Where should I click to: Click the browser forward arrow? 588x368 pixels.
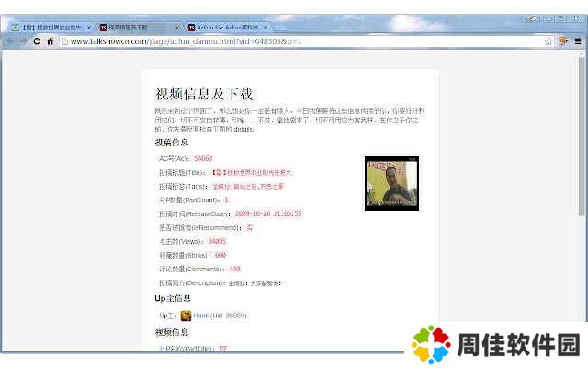tap(24, 41)
